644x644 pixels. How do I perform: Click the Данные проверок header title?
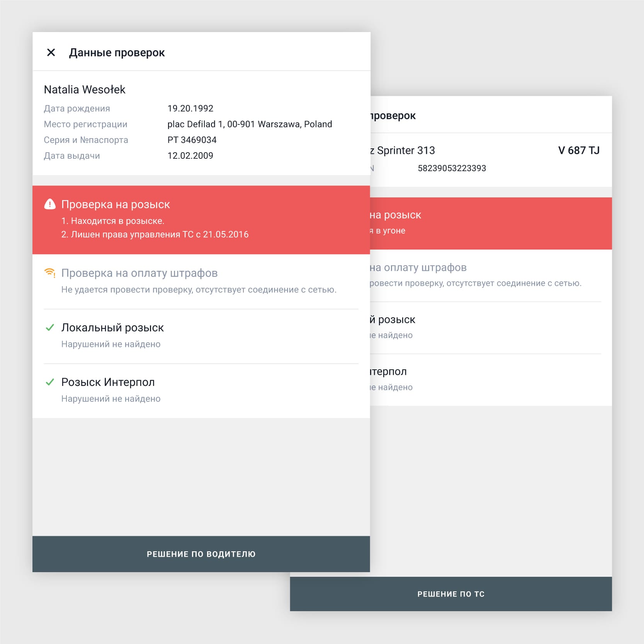click(117, 53)
